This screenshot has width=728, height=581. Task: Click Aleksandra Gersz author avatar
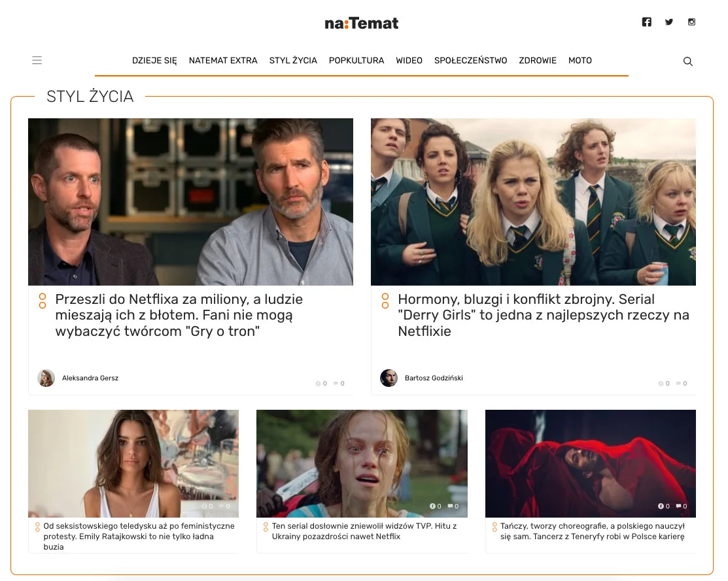point(46,378)
